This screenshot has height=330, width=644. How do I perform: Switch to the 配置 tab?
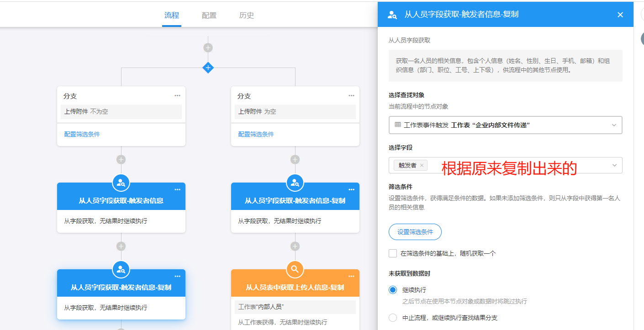click(x=209, y=16)
